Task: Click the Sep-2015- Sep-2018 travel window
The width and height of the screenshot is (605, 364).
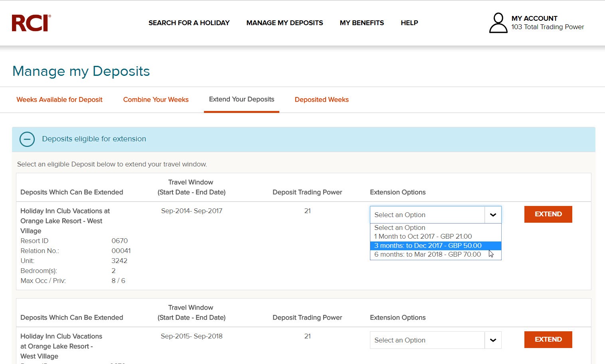Action: point(192,336)
